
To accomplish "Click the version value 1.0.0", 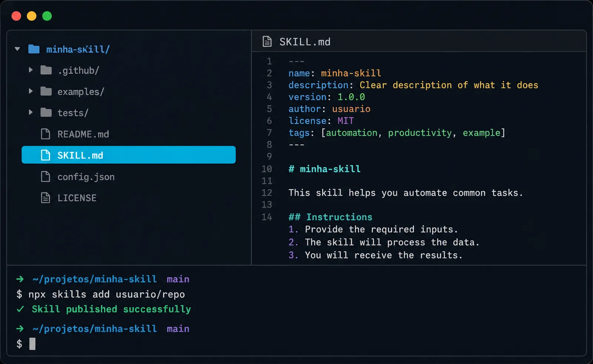I will [x=351, y=97].
